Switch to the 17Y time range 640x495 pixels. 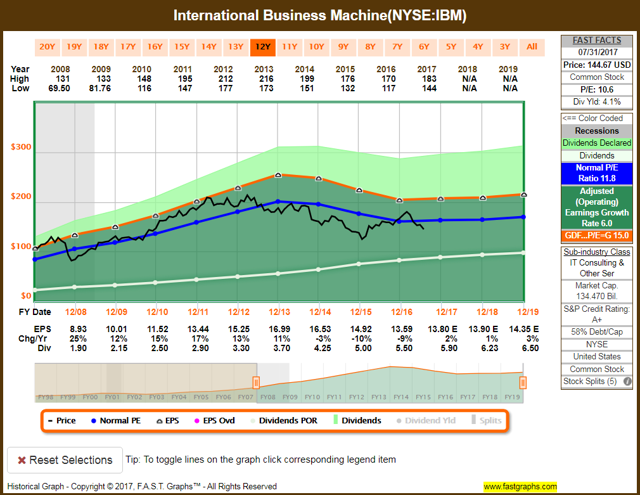(128, 47)
